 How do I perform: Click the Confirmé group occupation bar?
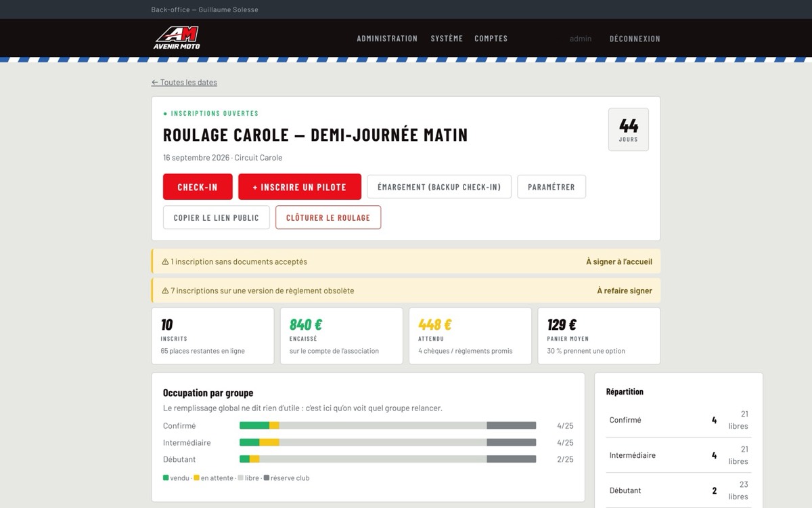(x=388, y=425)
